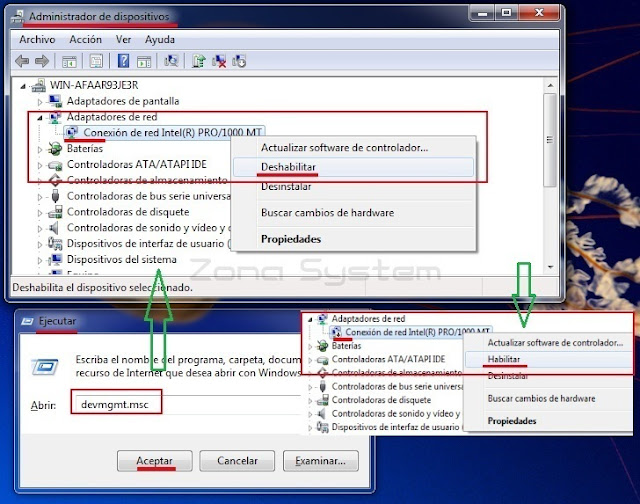Choose Propiedades in lower context menu

[x=549, y=421]
